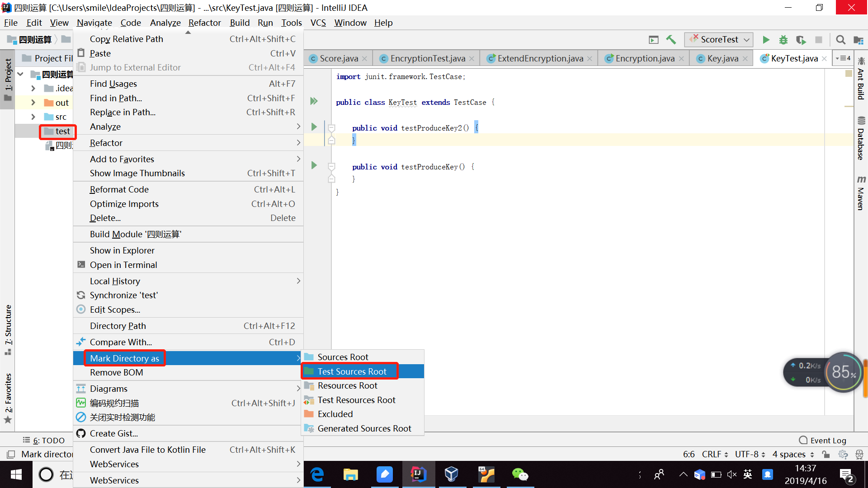Close the EncryptionTest.java tab

[472, 59]
